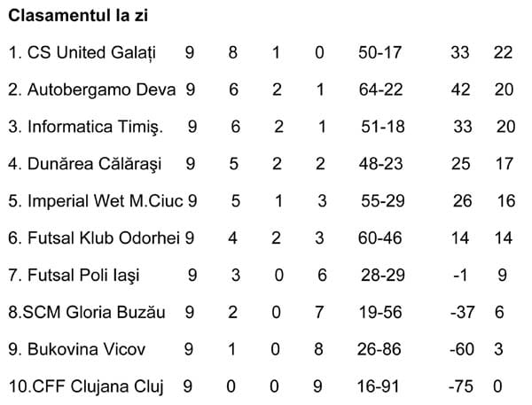Viewport: 532px width, 405px height.
Task: Select the Bukovina Vicov team name
Action: tap(83, 349)
